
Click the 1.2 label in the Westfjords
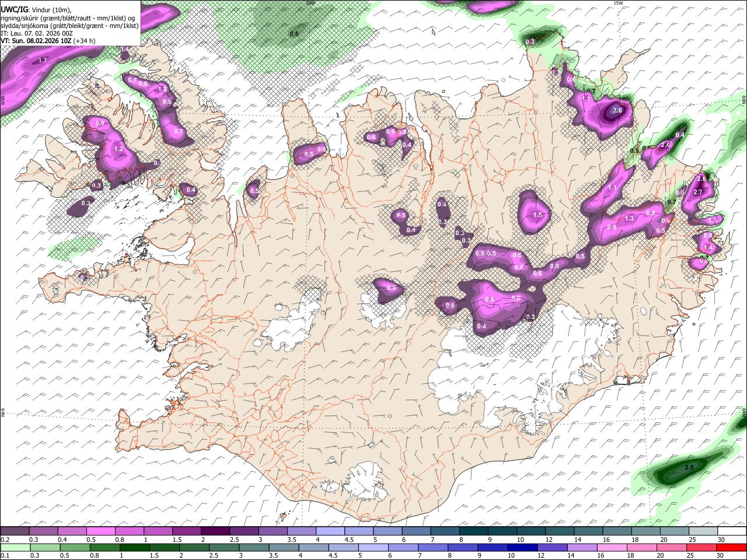pyautogui.click(x=118, y=149)
